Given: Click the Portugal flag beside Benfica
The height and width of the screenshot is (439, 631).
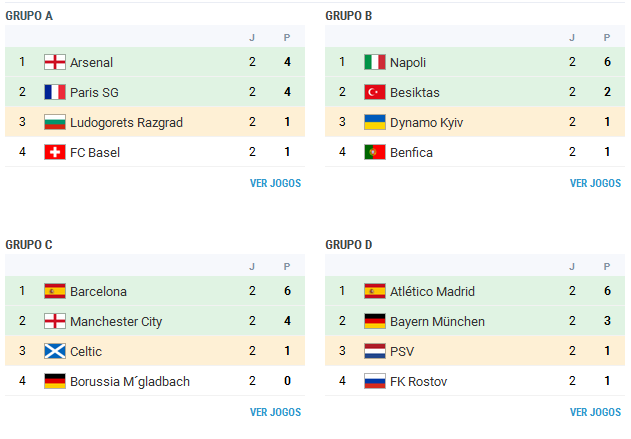Looking at the screenshot, I should pos(375,152).
